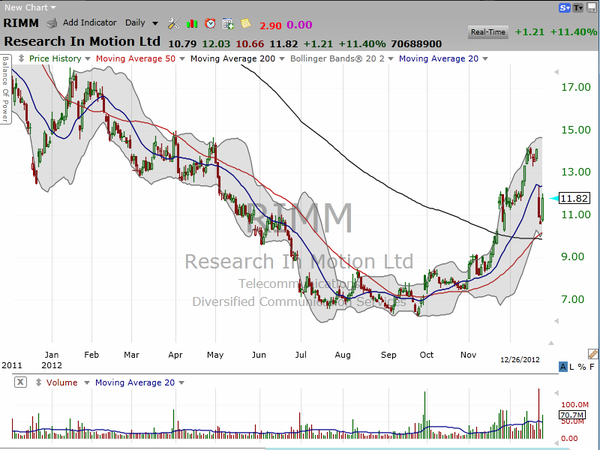Click the open price 10.79
This screenshot has height=450, width=600.
tap(183, 44)
